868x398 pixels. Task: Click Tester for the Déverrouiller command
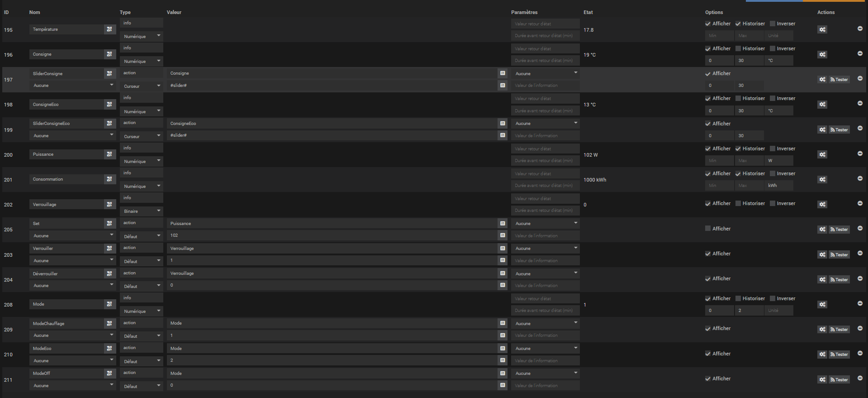coord(839,279)
